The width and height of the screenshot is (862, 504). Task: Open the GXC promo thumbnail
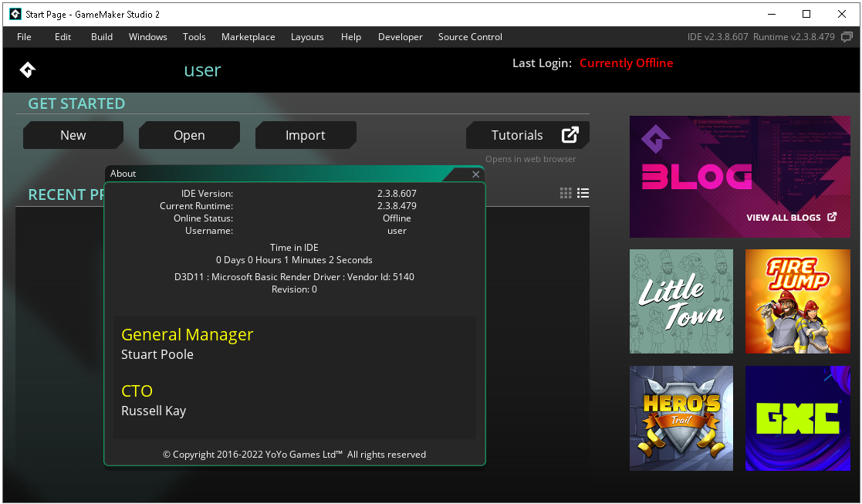[x=798, y=418]
